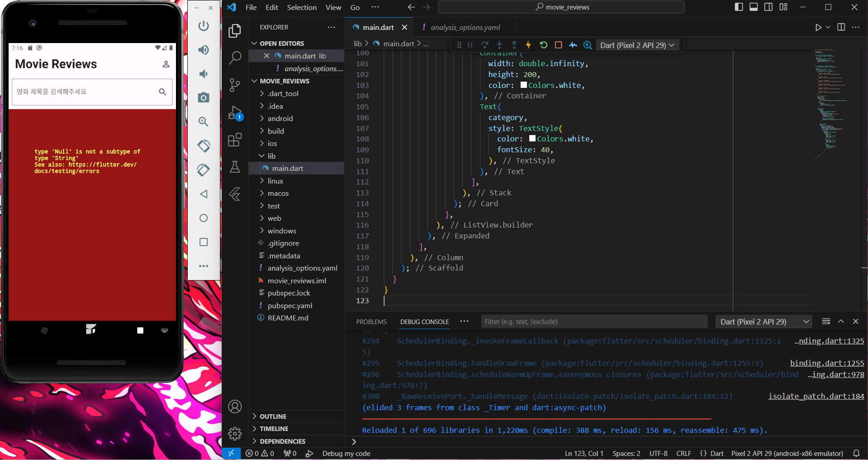Pause the debug session
This screenshot has height=460, width=868.
click(470, 45)
